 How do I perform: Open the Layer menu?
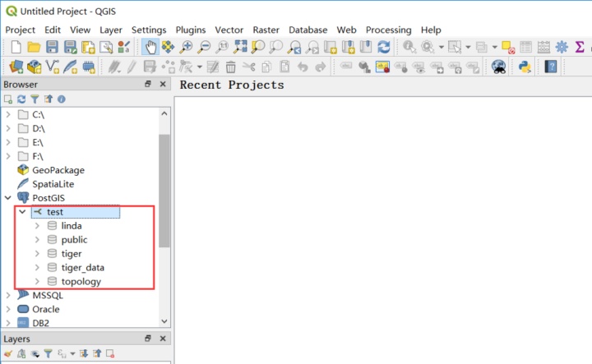(x=111, y=30)
